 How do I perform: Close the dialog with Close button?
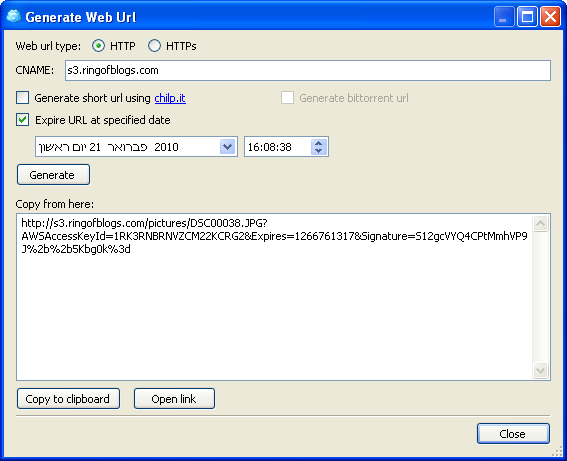point(513,434)
